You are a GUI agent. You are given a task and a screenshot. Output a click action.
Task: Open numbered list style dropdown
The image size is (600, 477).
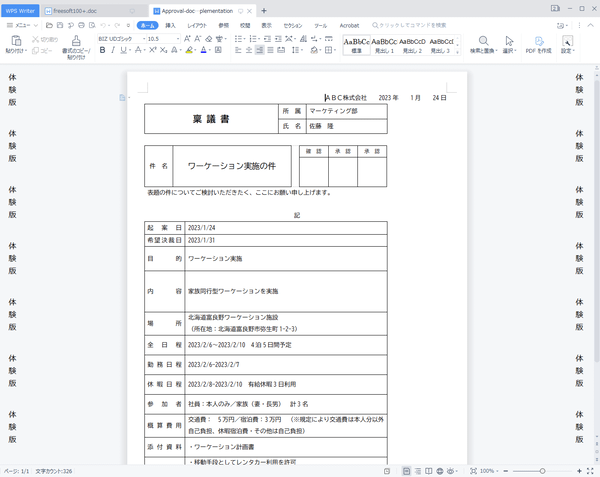(259, 39)
